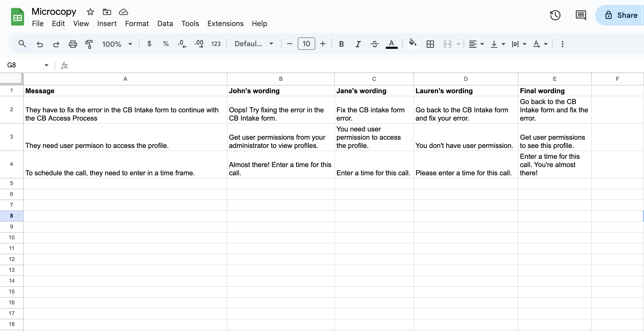This screenshot has width=644, height=332.
Task: Click the print icon
Action: 73,44
